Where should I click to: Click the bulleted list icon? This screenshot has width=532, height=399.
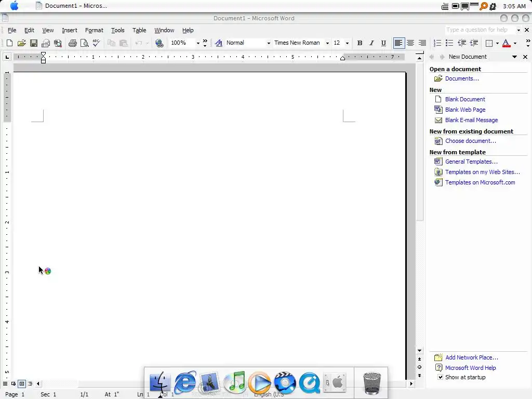pyautogui.click(x=449, y=43)
